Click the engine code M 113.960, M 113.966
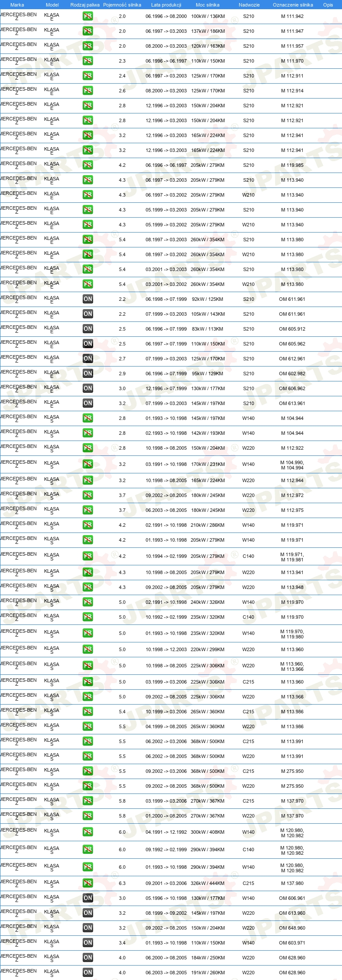The height and width of the screenshot is (980, 342). coord(292,666)
